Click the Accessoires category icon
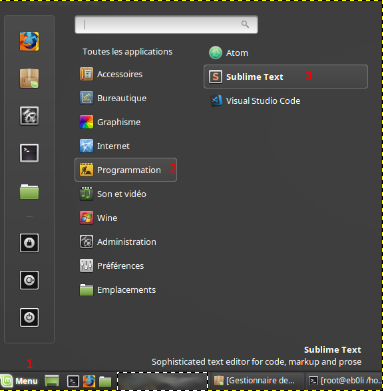The image size is (383, 391). (x=86, y=74)
